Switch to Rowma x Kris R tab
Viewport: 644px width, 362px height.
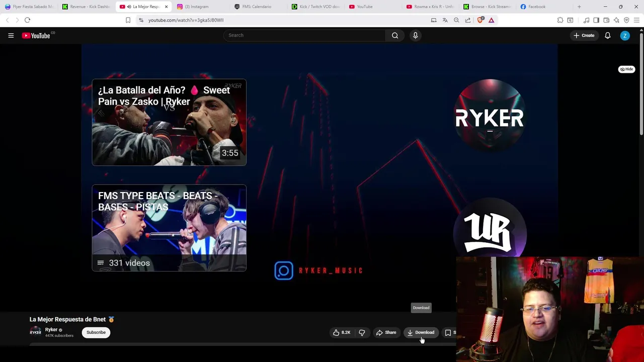[x=431, y=7]
